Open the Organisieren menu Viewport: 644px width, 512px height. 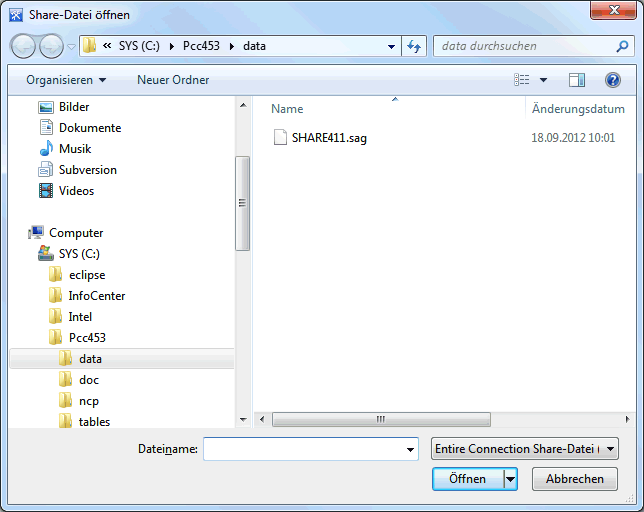click(x=66, y=80)
